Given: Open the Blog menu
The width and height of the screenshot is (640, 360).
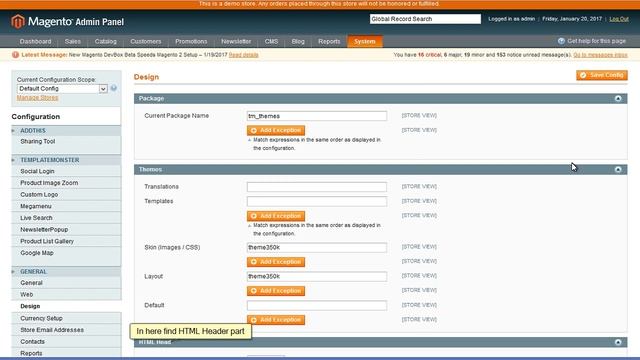Looking at the screenshot, I should click(x=298, y=41).
